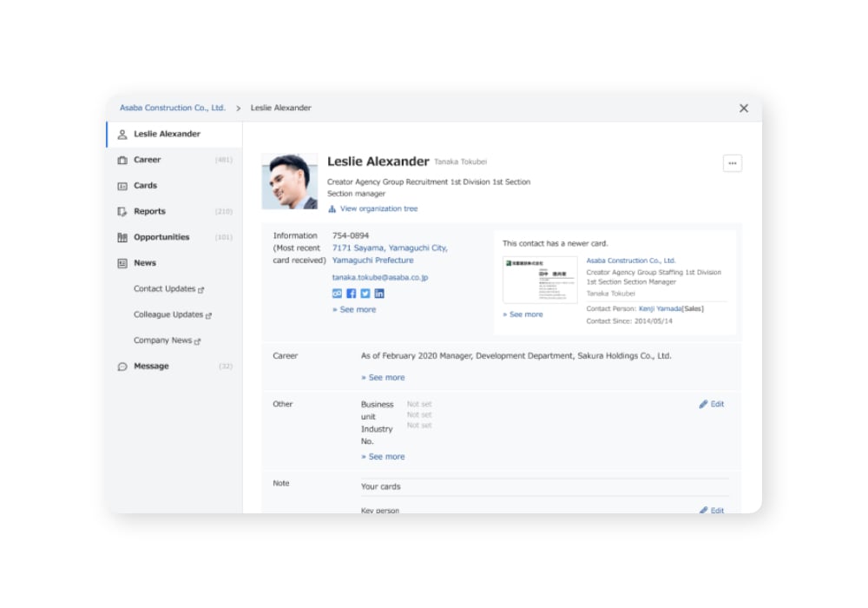Expand See more under Information
The width and height of the screenshot is (868, 608).
(354, 309)
